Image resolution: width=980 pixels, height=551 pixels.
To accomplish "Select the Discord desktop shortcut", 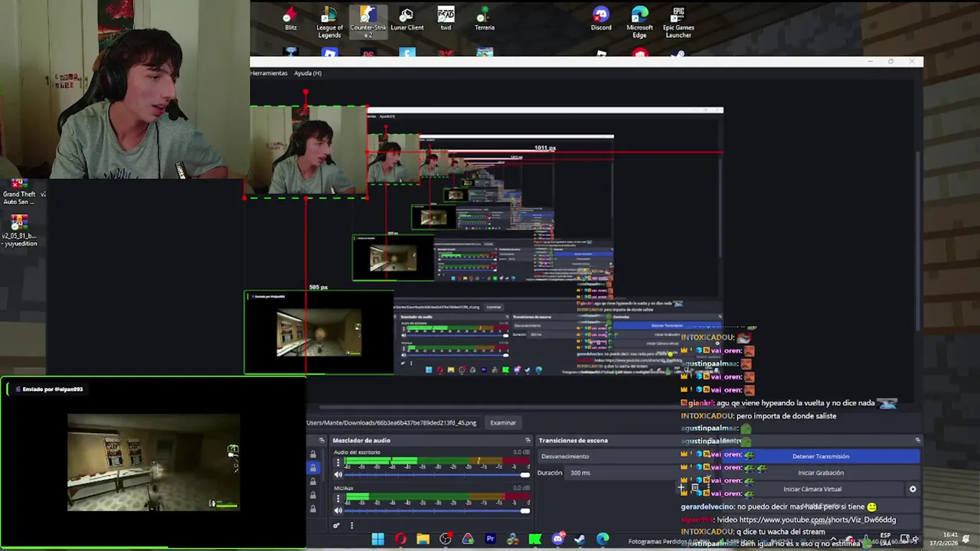I will coord(601,19).
